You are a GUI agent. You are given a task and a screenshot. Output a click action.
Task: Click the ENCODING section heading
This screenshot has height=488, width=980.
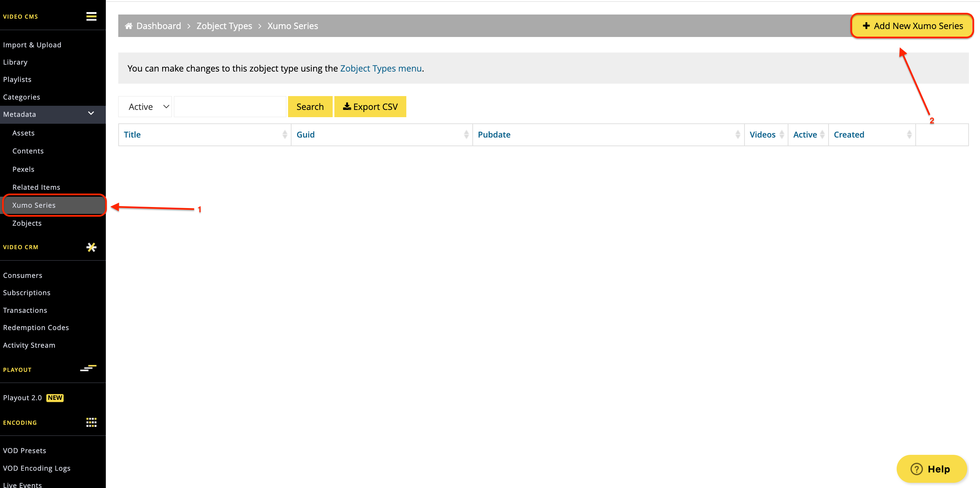(x=20, y=423)
